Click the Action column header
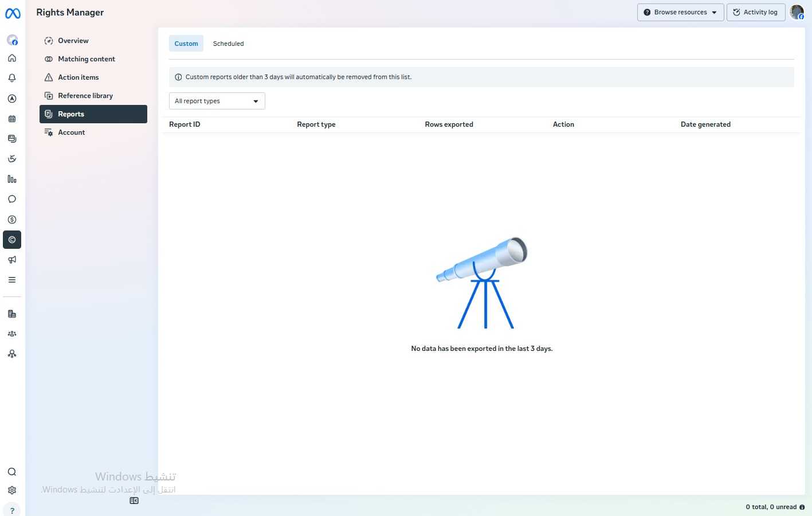Viewport: 812px width, 516px height. pyautogui.click(x=563, y=124)
